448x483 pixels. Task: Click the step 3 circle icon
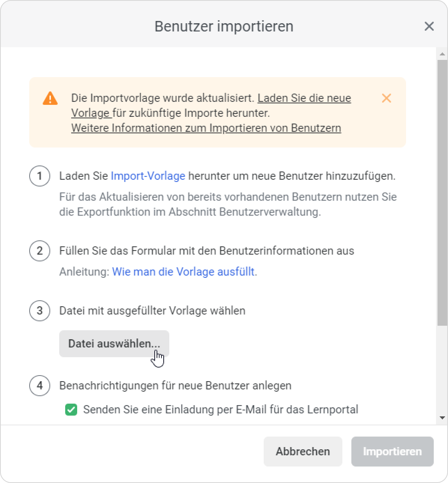[x=40, y=311]
